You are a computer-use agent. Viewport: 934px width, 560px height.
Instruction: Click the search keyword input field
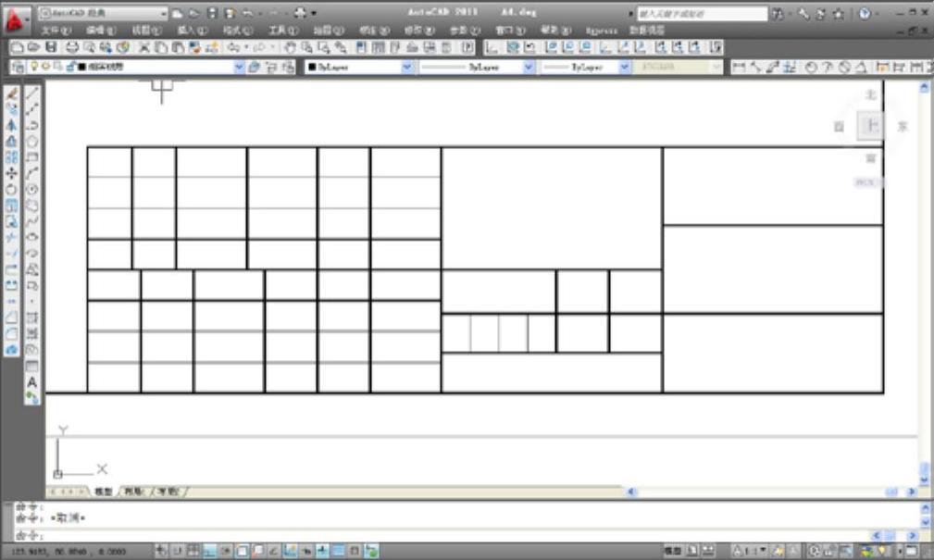pyautogui.click(x=701, y=14)
